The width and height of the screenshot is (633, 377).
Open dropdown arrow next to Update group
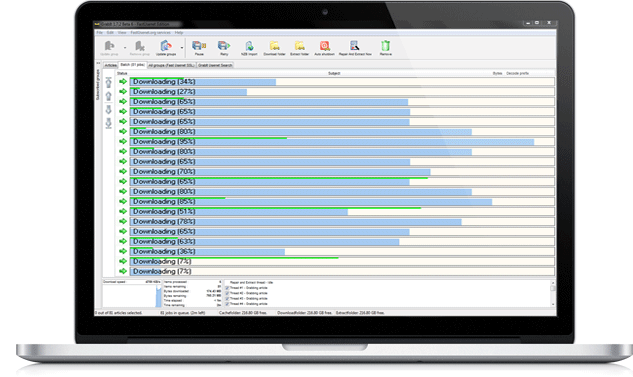click(x=125, y=48)
